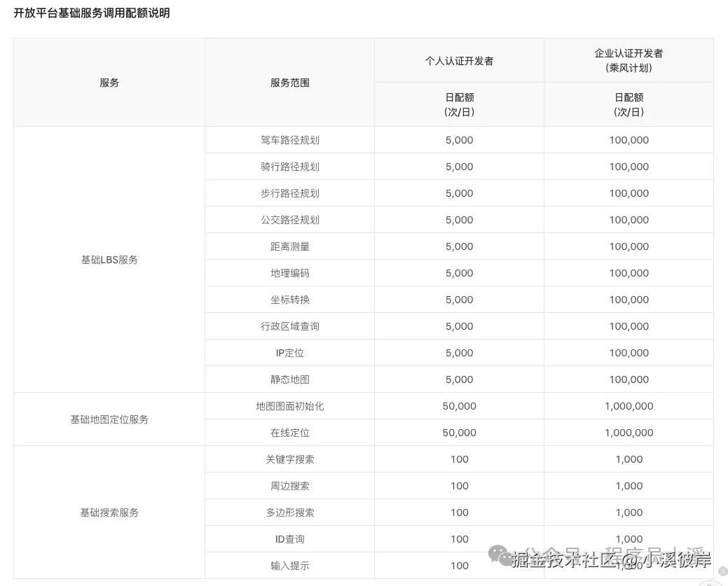Click the title 开放平台基础服务调用配额说明
The height and width of the screenshot is (586, 728).
(90, 13)
